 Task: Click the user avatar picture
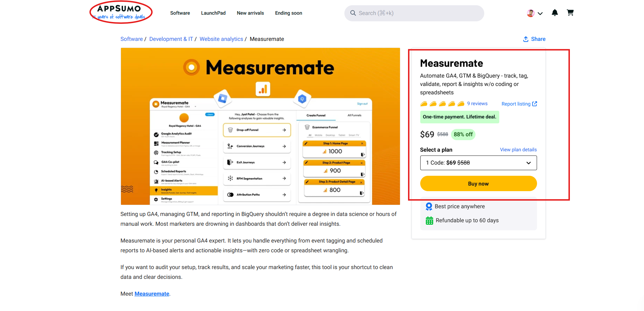click(x=531, y=13)
